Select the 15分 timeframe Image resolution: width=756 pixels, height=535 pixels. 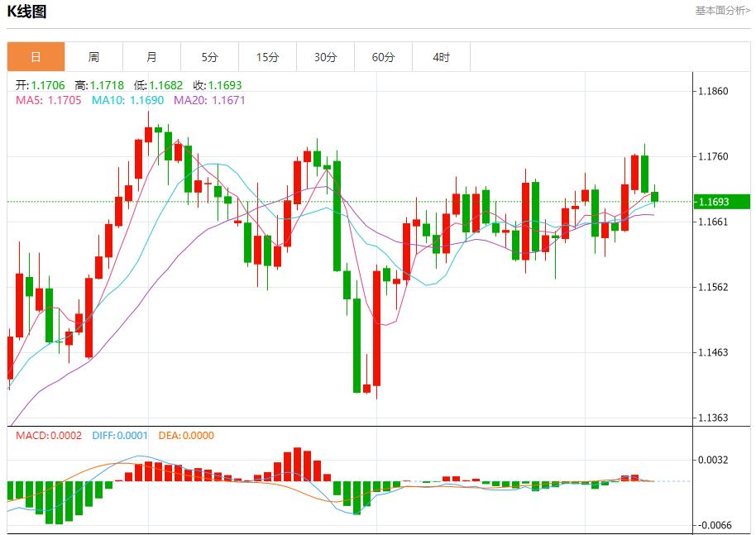pyautogui.click(x=268, y=56)
